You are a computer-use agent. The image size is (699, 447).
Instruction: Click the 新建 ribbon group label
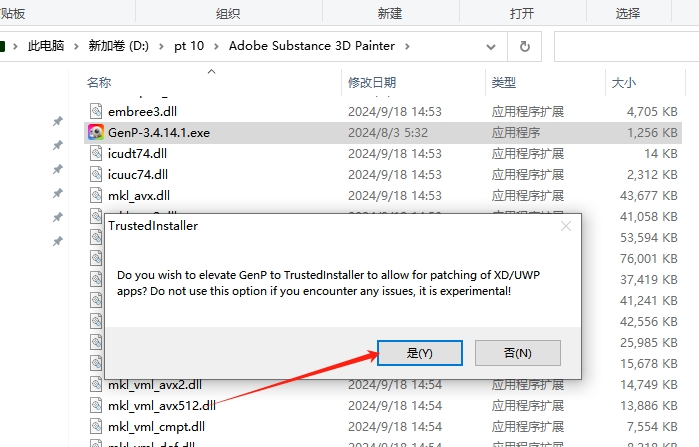tap(390, 13)
